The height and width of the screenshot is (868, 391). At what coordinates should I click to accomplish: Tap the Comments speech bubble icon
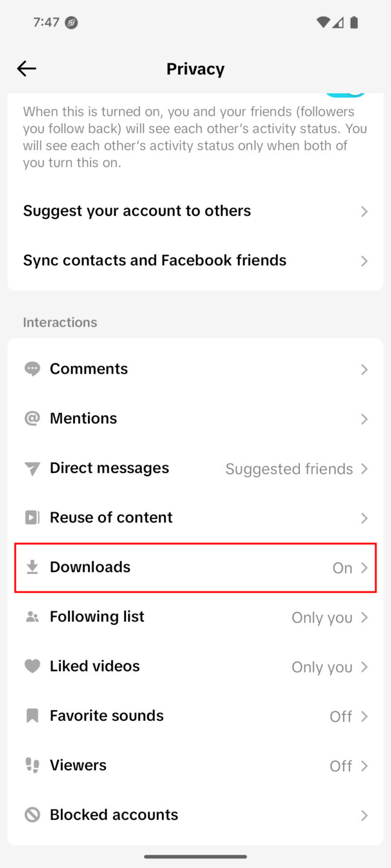[32, 369]
